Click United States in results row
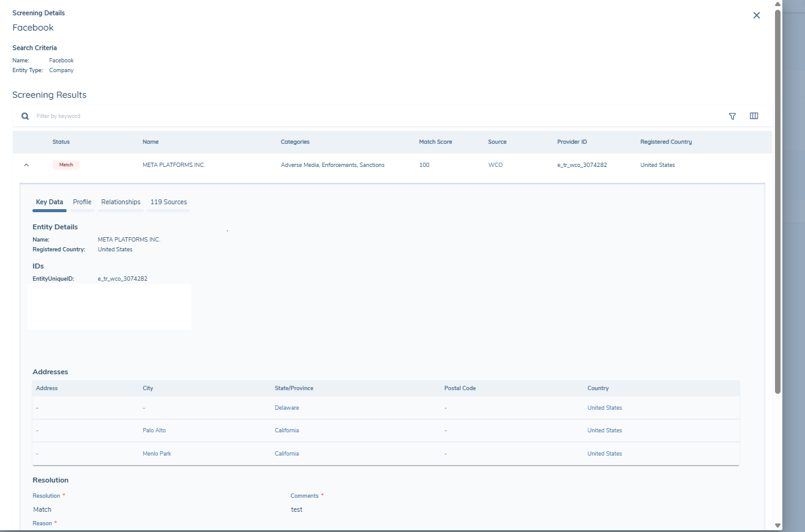 pyautogui.click(x=658, y=165)
